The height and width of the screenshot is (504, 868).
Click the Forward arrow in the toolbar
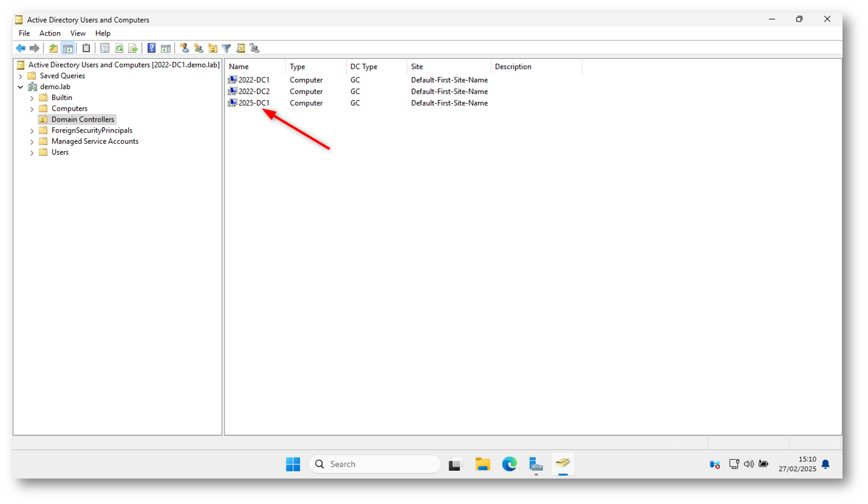(35, 48)
